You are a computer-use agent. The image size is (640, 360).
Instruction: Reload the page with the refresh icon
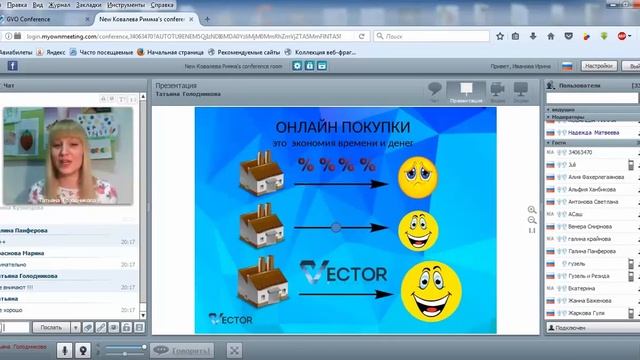click(x=362, y=36)
